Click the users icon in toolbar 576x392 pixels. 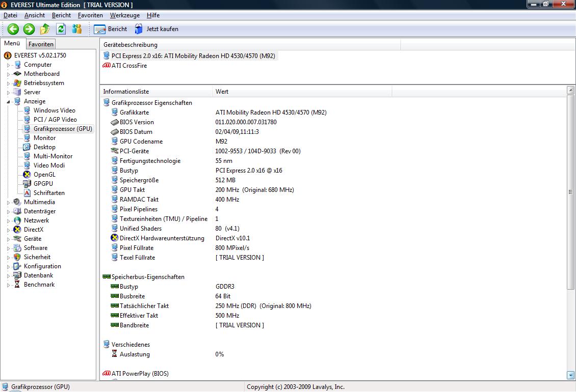click(x=77, y=29)
